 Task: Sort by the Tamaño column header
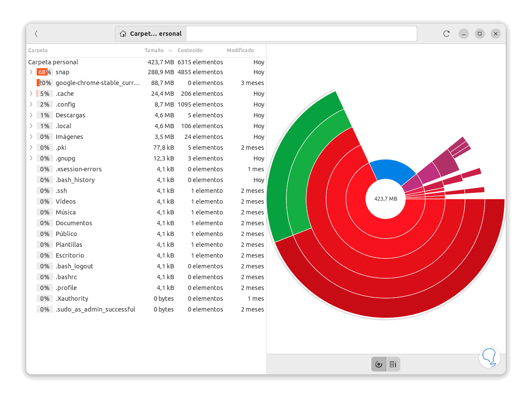point(154,50)
